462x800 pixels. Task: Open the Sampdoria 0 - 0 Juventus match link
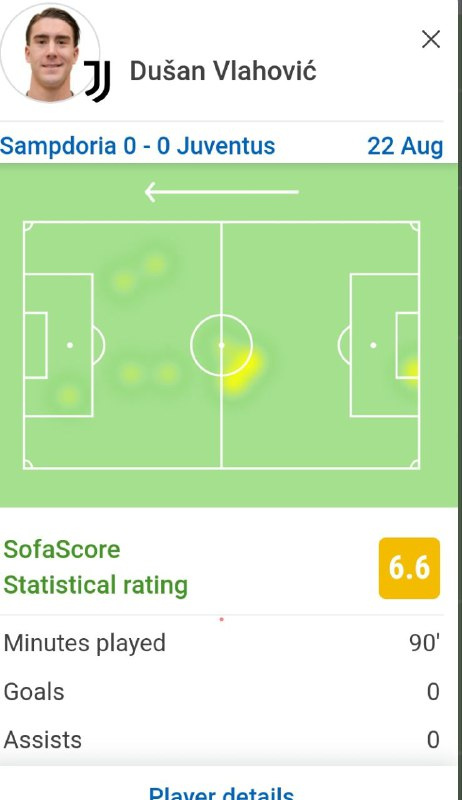[x=138, y=146]
